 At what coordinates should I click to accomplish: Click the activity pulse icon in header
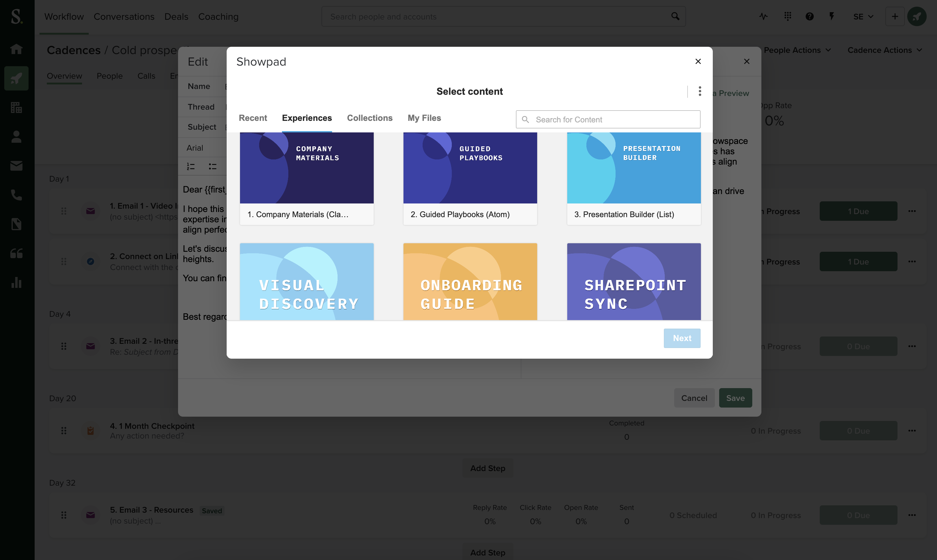tap(763, 16)
